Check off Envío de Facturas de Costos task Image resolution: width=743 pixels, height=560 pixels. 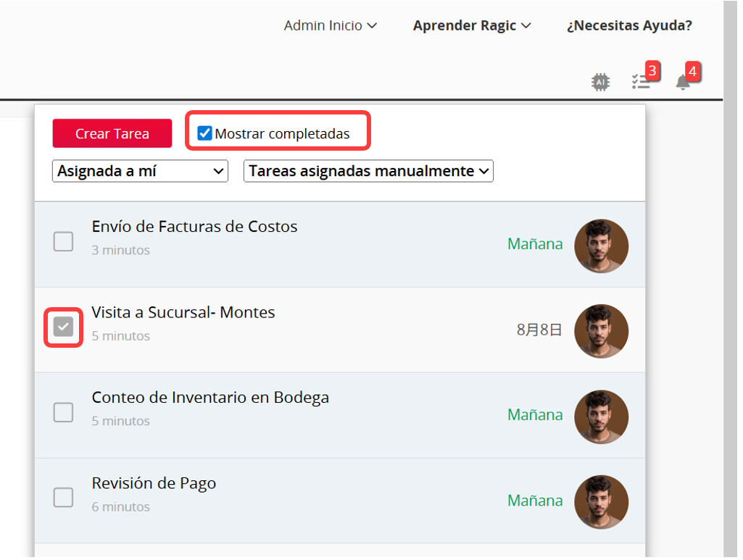click(x=63, y=241)
